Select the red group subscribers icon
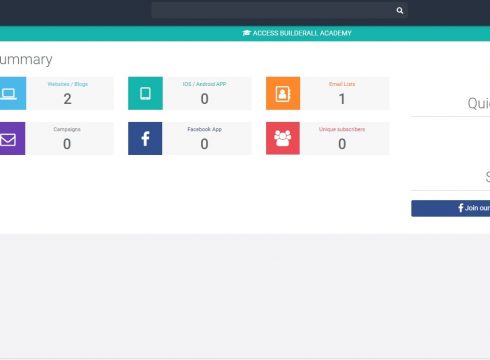 coord(283,138)
